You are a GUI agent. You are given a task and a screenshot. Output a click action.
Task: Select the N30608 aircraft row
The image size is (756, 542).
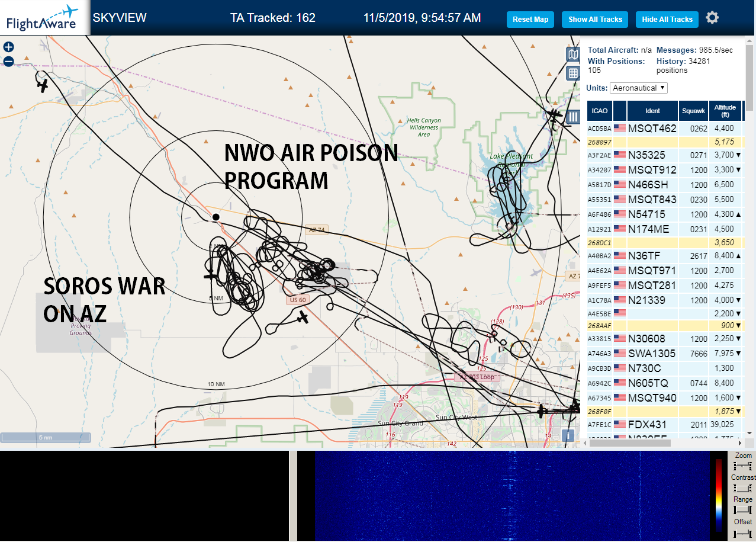[x=665, y=339]
